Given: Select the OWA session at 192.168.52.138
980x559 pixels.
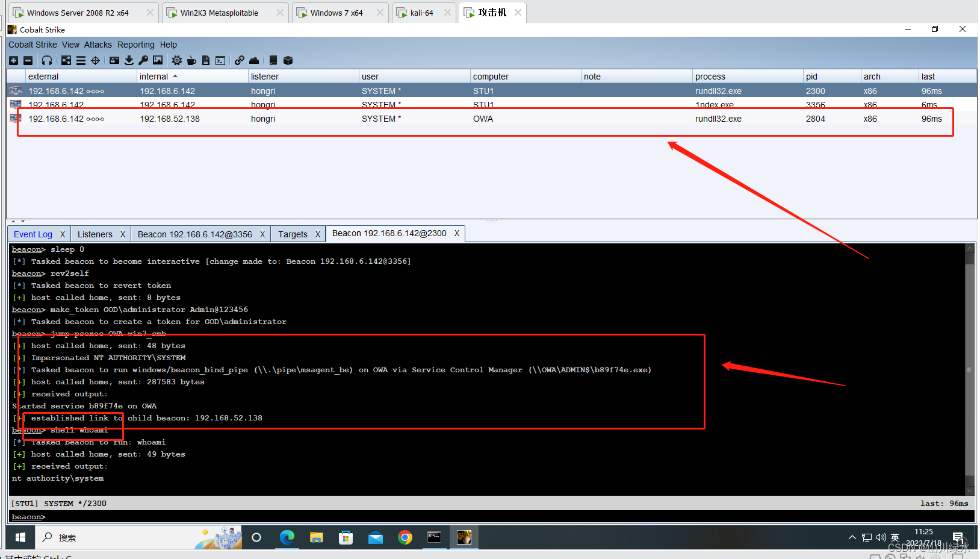Looking at the screenshot, I should coord(492,119).
